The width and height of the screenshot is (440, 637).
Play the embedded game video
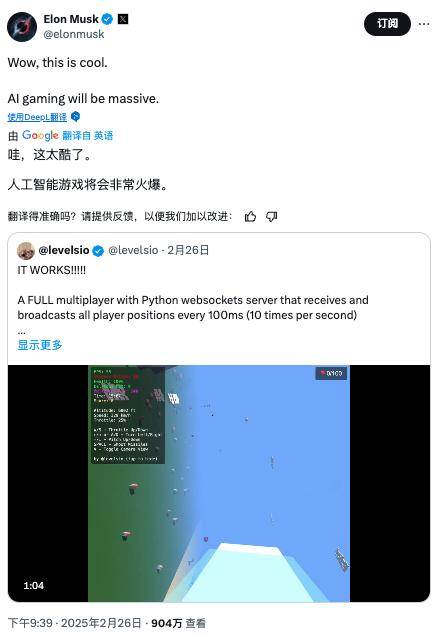coord(219,483)
